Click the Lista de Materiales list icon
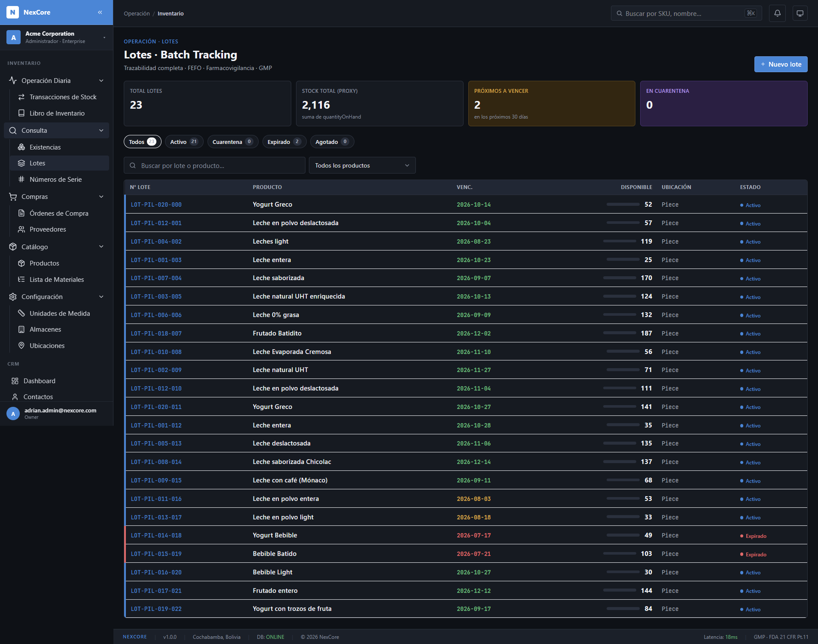 pos(21,279)
